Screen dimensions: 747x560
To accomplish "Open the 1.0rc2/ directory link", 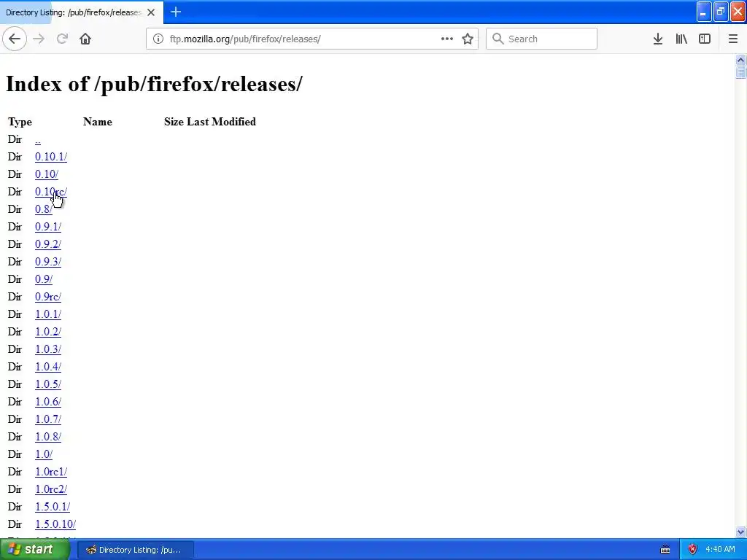I will click(x=51, y=489).
